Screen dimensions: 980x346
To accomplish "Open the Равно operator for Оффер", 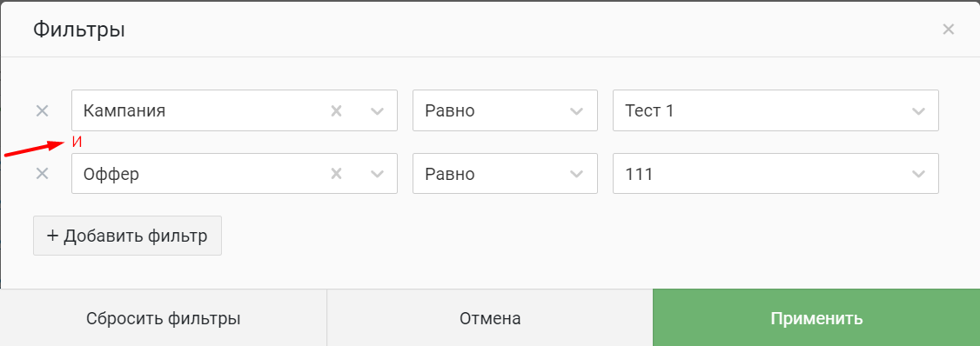I will click(x=505, y=173).
